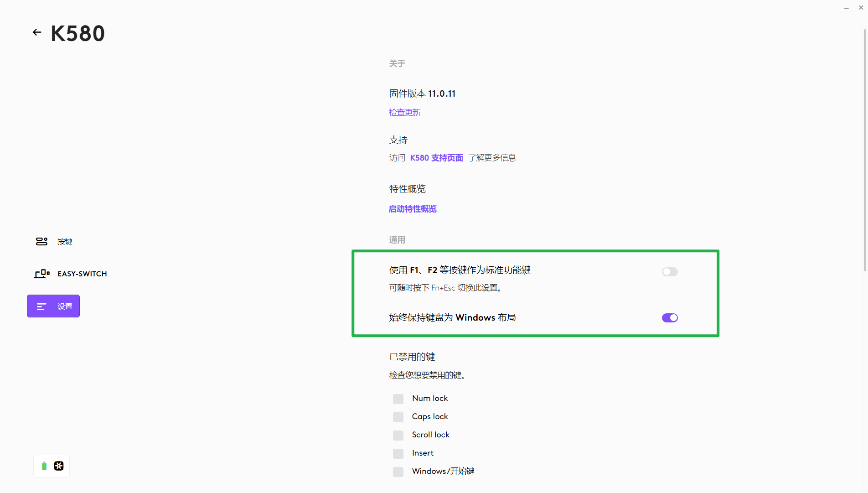Click the EASY-SWITCH devices icon

click(42, 274)
